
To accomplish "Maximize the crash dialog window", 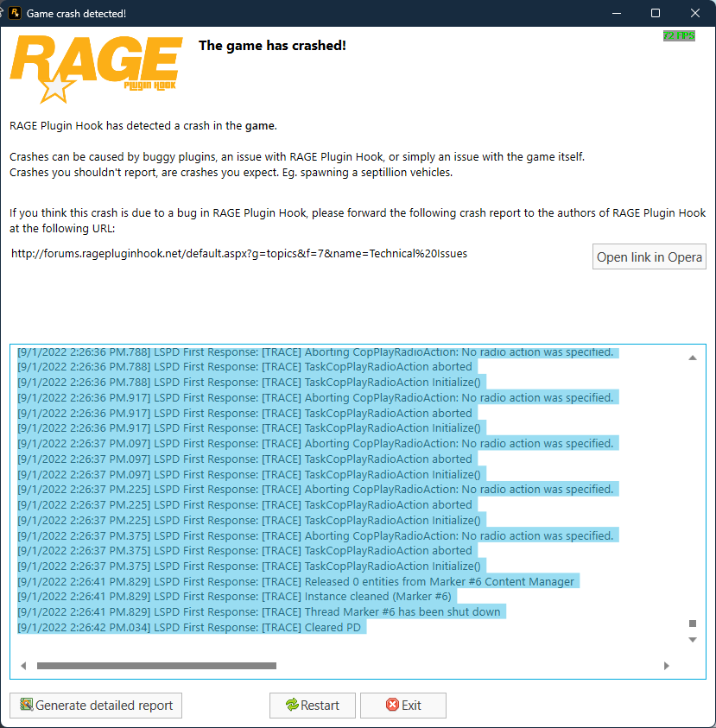I will click(656, 13).
